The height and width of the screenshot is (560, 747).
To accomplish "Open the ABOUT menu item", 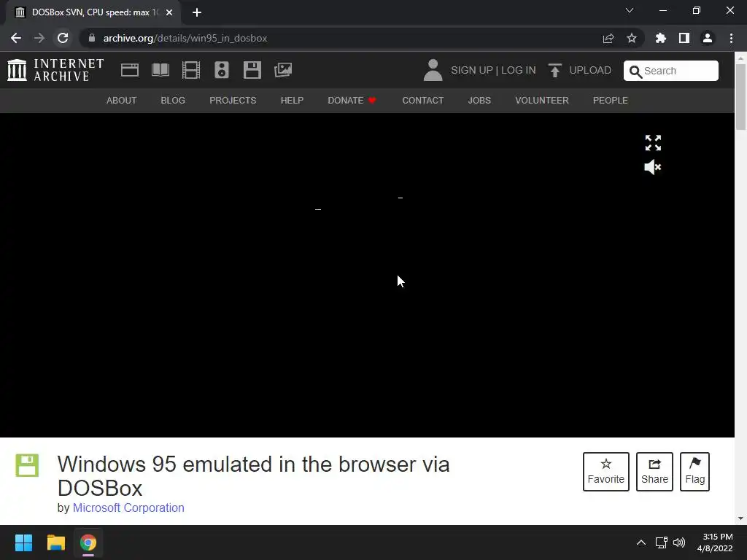I will (x=122, y=101).
